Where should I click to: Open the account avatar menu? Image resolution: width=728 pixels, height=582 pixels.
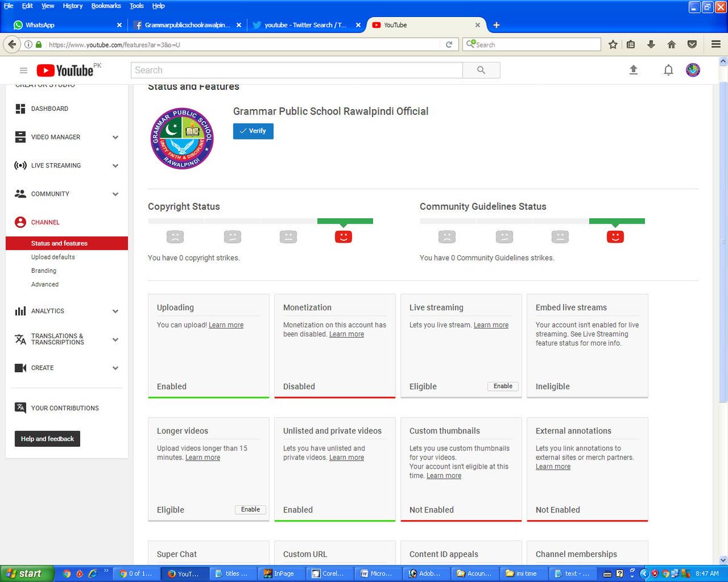693,70
